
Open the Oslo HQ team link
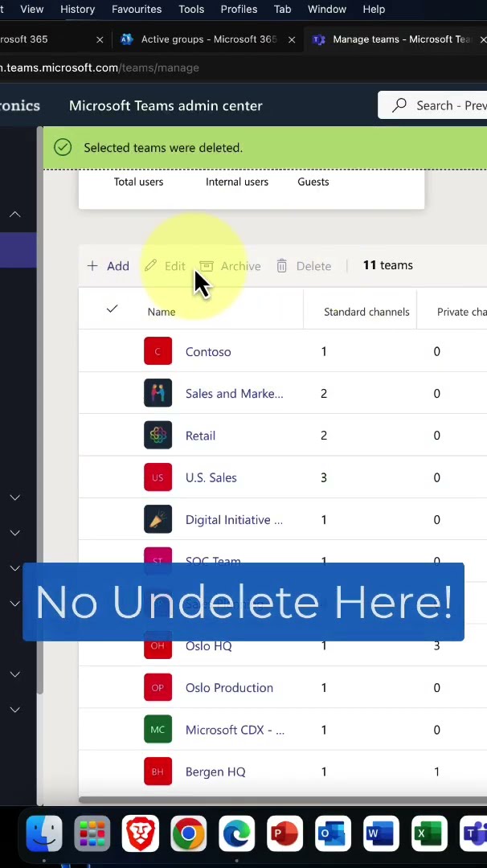click(209, 646)
